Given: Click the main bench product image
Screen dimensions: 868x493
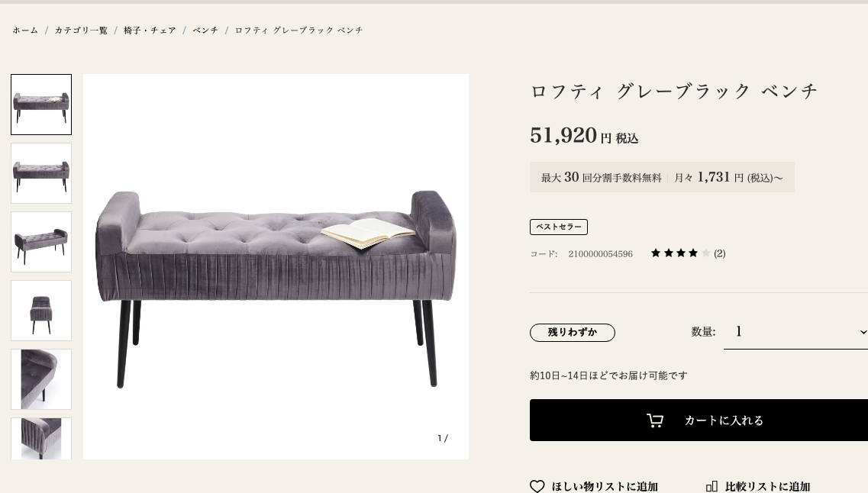Looking at the screenshot, I should click(x=276, y=266).
